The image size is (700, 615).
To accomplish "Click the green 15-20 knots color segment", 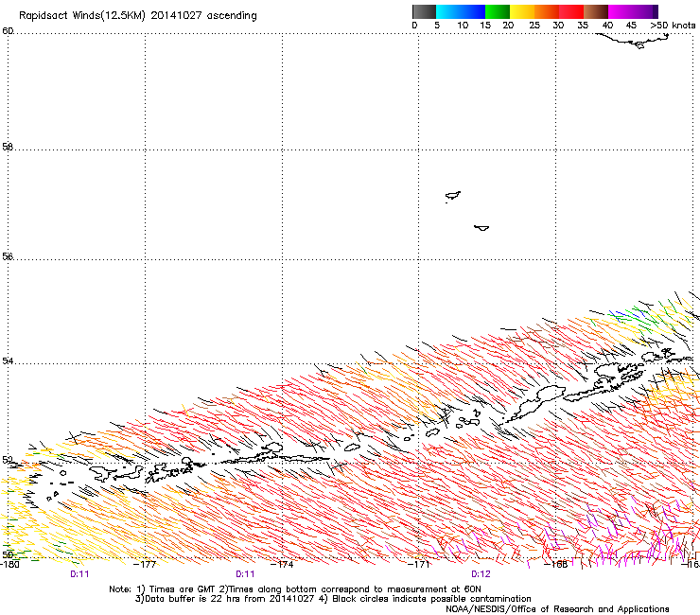I will [498, 11].
